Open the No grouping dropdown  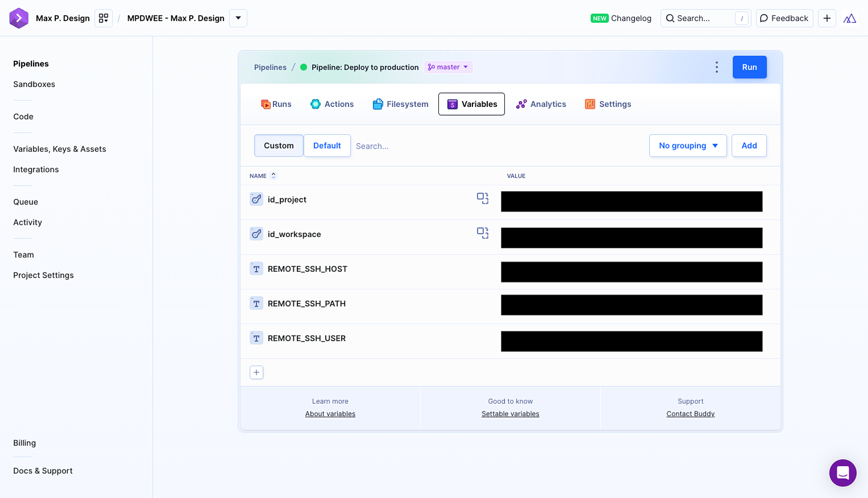(688, 145)
